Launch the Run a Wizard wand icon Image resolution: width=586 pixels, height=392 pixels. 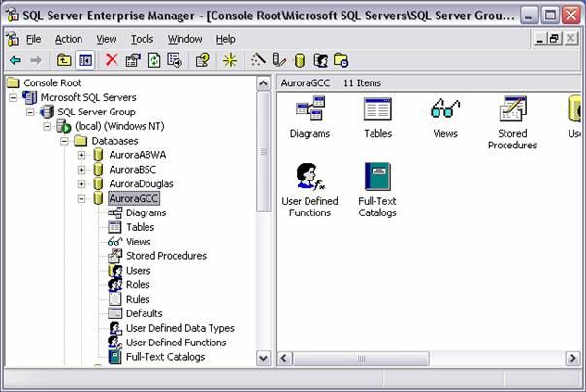pyautogui.click(x=258, y=60)
